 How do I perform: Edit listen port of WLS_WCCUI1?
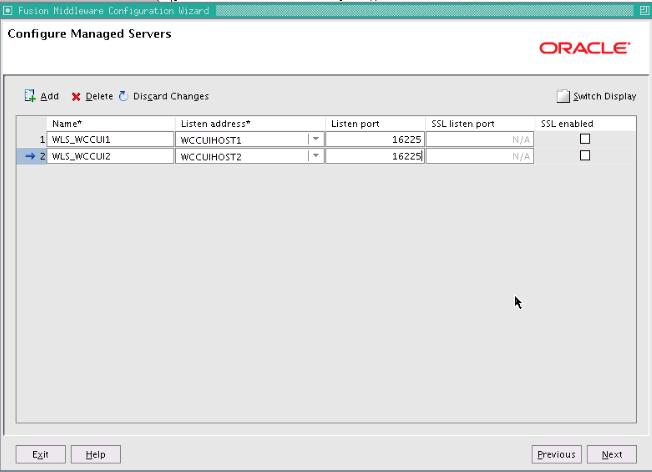click(375, 139)
